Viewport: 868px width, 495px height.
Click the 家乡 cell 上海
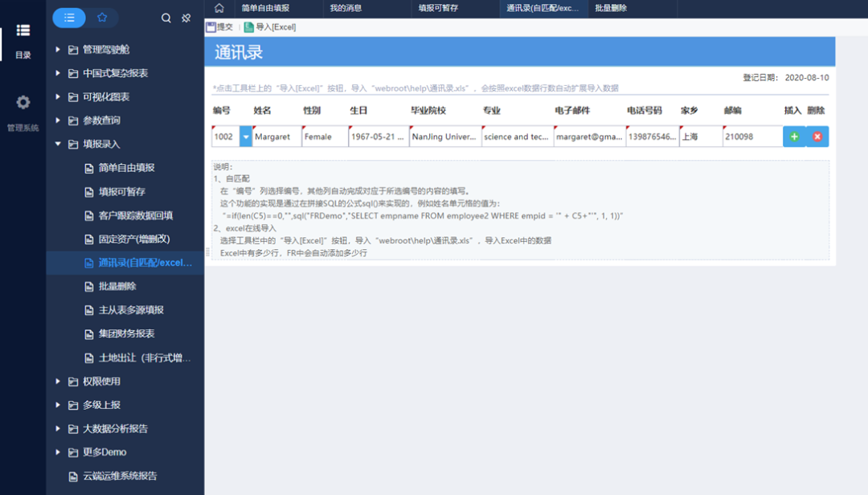[701, 137]
